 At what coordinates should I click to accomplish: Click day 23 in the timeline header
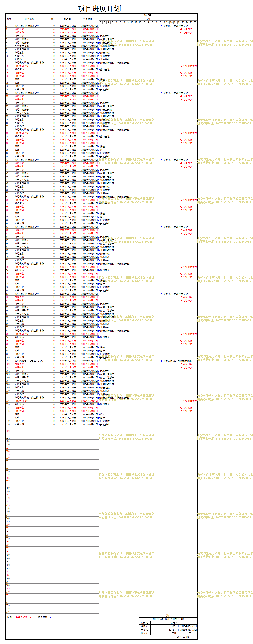point(183,22)
